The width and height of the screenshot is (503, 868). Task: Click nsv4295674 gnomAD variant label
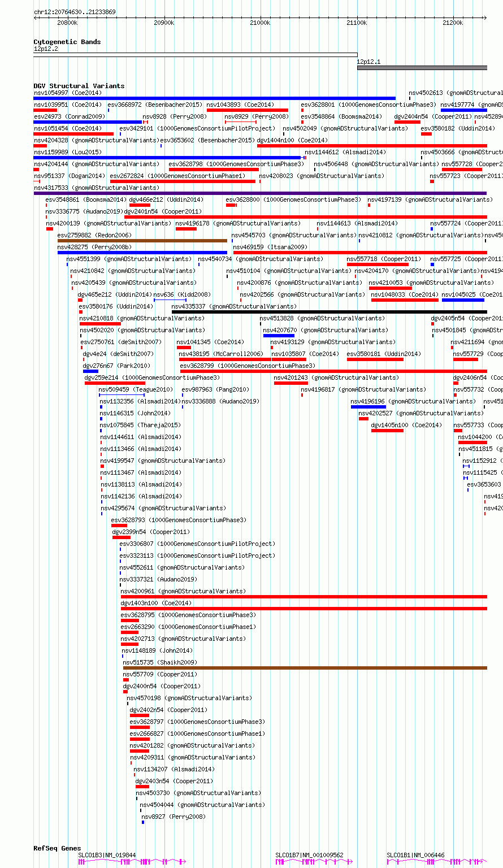click(163, 508)
